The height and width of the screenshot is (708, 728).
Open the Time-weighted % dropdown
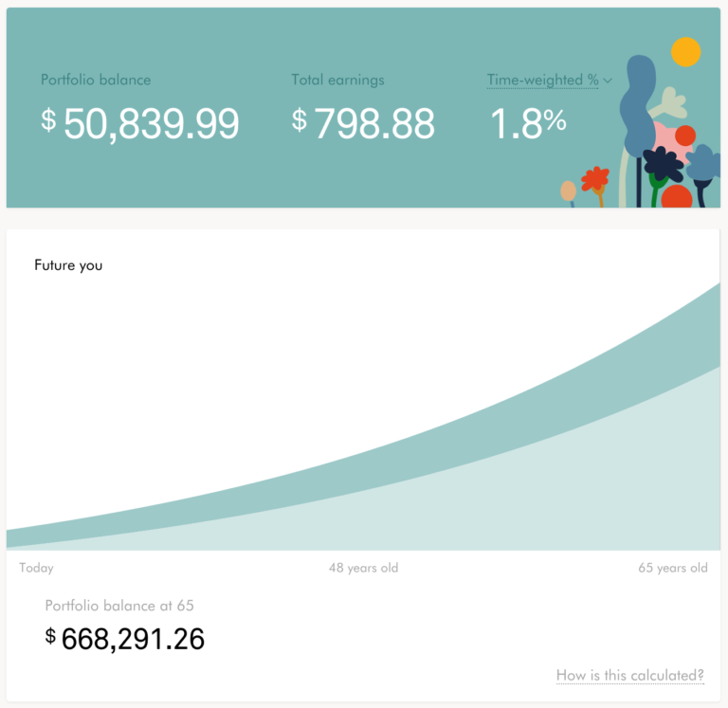(543, 81)
